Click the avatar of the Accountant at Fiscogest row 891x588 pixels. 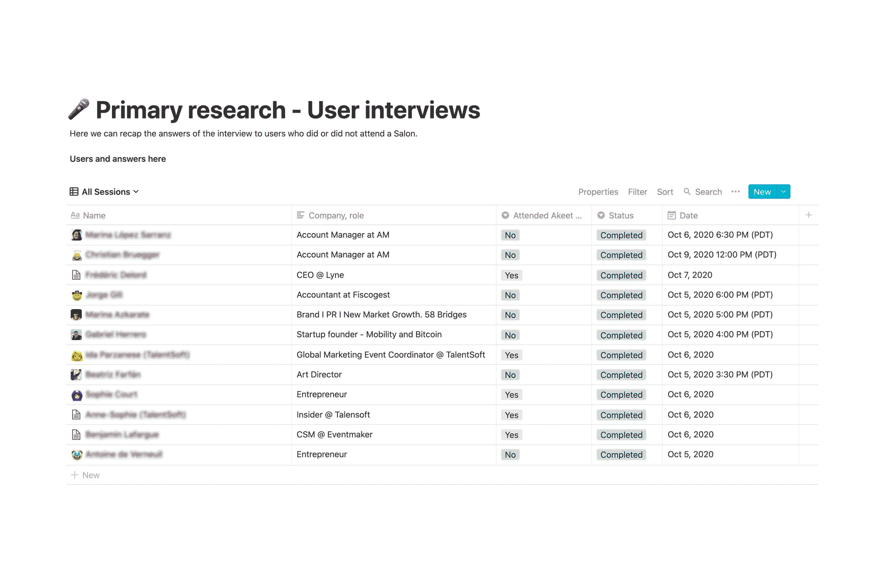tap(77, 295)
